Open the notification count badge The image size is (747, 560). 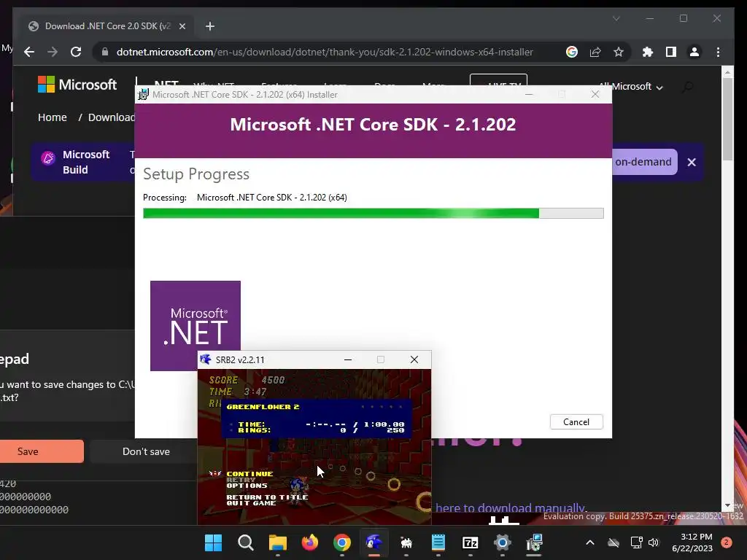pyautogui.click(x=727, y=542)
